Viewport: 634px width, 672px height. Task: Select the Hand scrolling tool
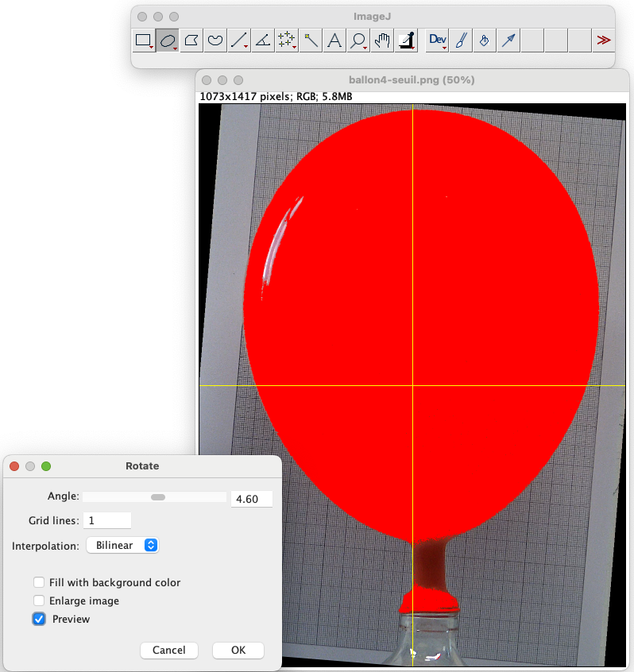point(382,41)
